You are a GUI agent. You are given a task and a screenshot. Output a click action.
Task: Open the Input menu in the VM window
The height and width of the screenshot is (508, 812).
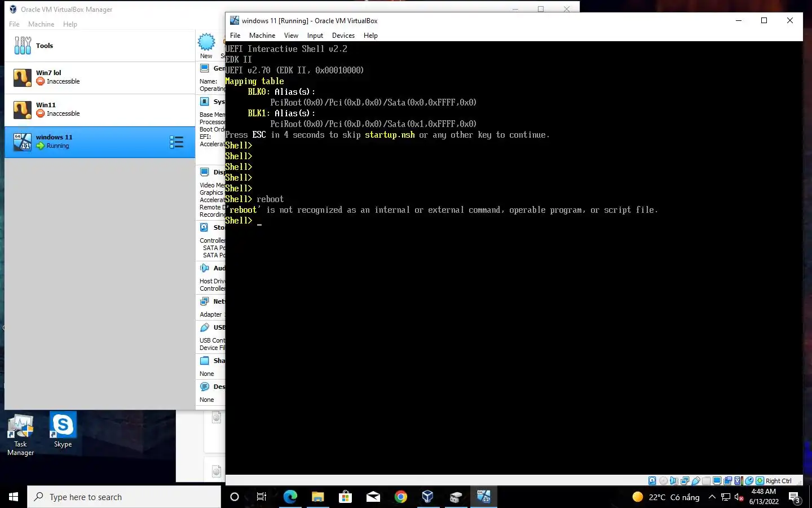click(315, 36)
